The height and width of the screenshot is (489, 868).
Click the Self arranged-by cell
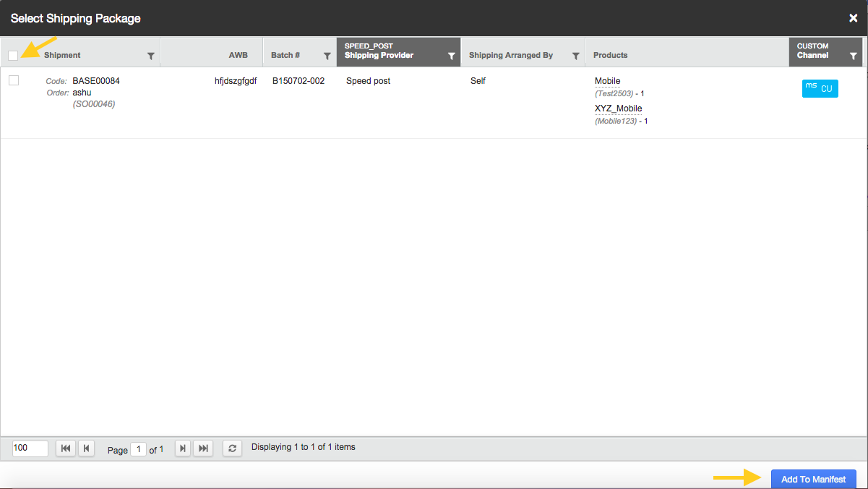(478, 81)
